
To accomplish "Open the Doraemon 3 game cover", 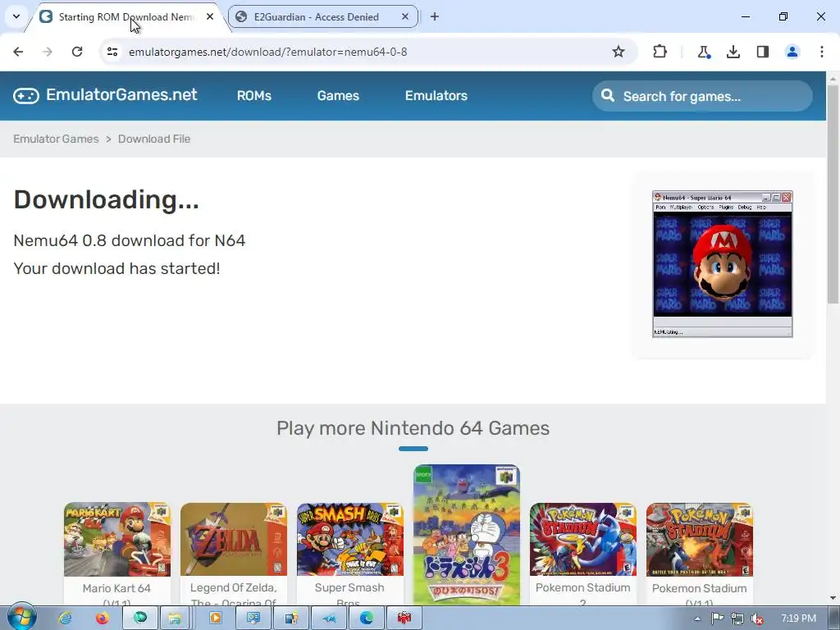I will tap(467, 535).
